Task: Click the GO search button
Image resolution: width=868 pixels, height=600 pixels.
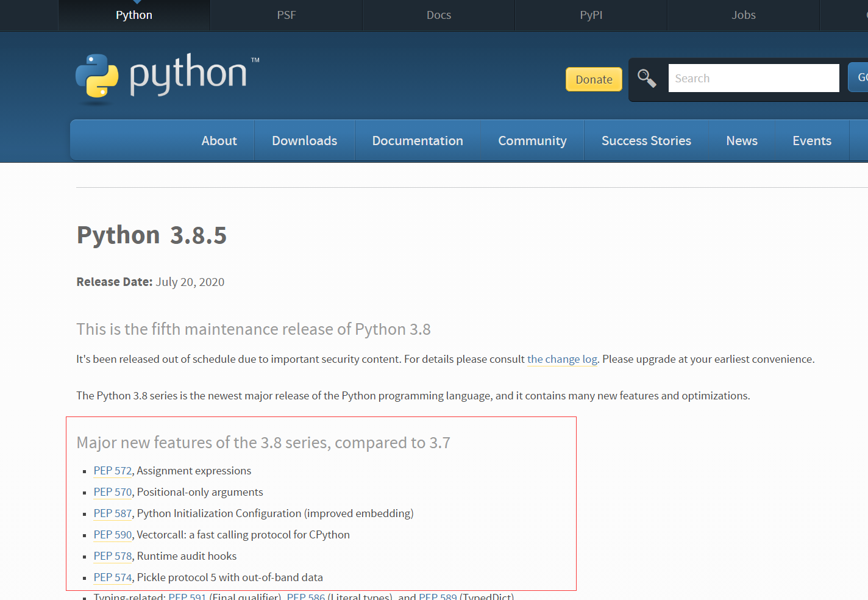Action: 858,77
